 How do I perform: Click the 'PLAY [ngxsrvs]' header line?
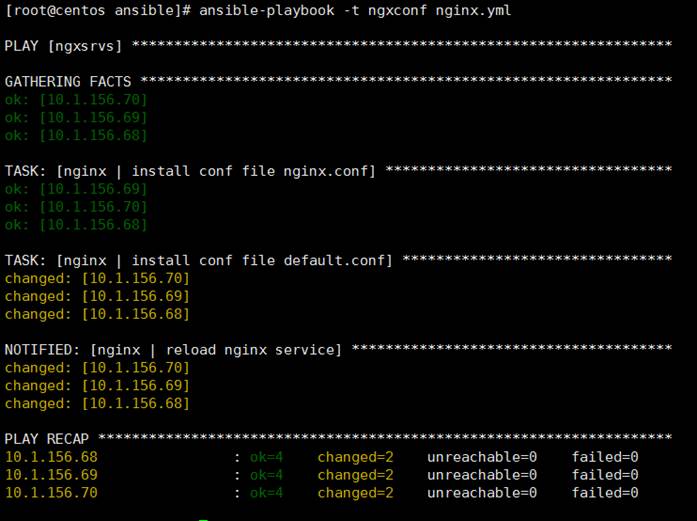coord(338,46)
